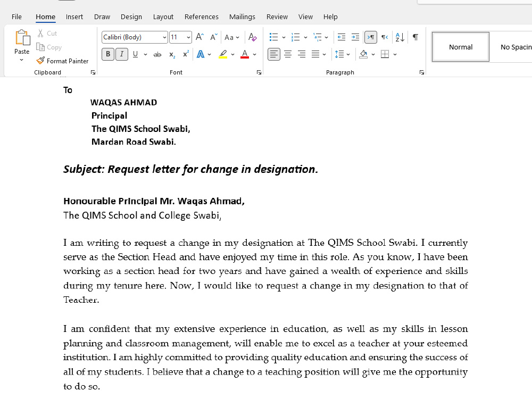Clear all formatting with the eraser icon
Screen dimensions: 532x399
252,37
